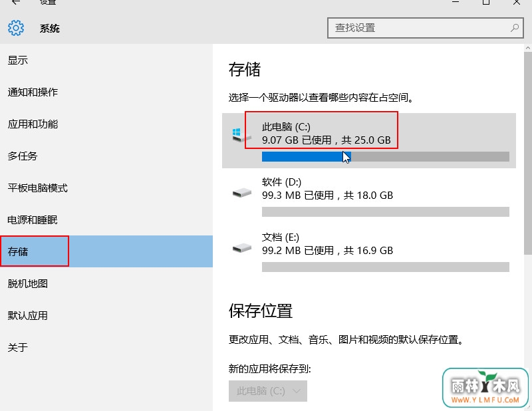This screenshot has height=411, width=532.
Task: Click the C: drive usage bar
Action: pos(386,156)
